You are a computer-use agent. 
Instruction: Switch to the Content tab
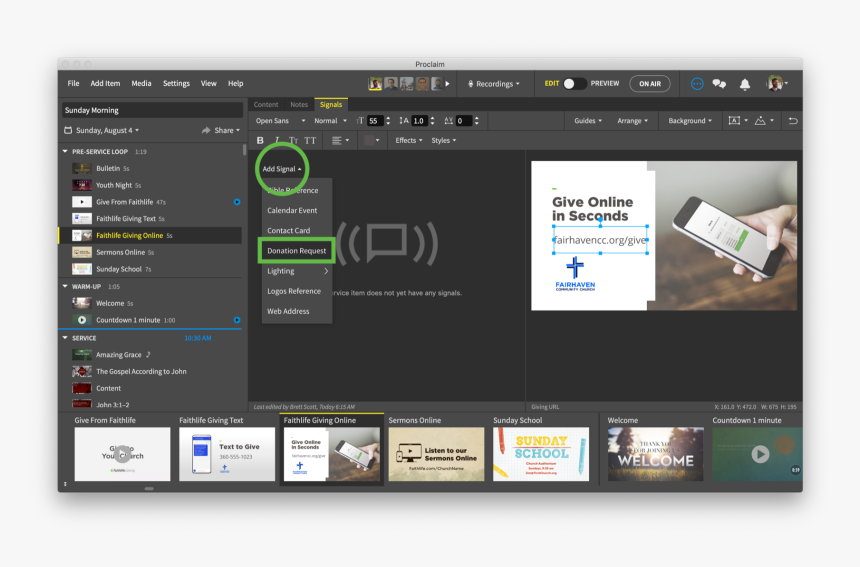pyautogui.click(x=266, y=105)
